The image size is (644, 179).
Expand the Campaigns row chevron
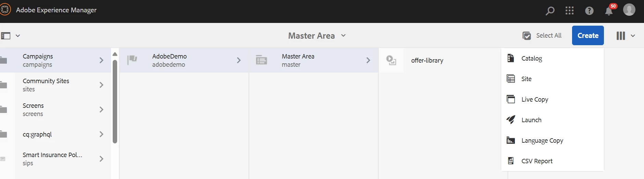click(101, 60)
